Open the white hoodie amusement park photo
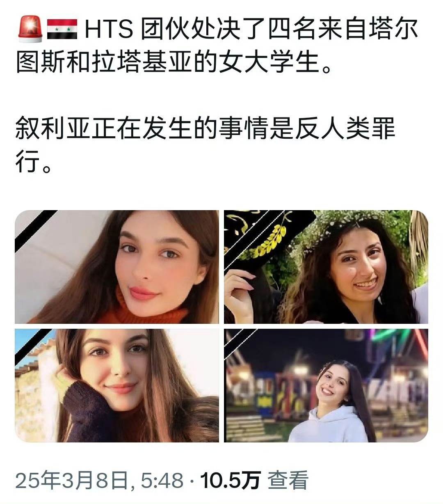The width and height of the screenshot is (443, 504). [x=326, y=385]
